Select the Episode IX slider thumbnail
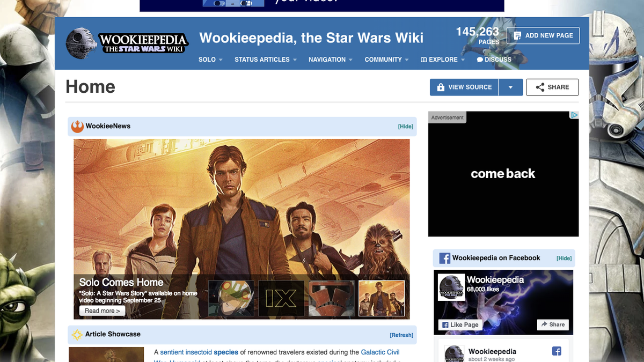The image size is (644, 362). pos(281,299)
